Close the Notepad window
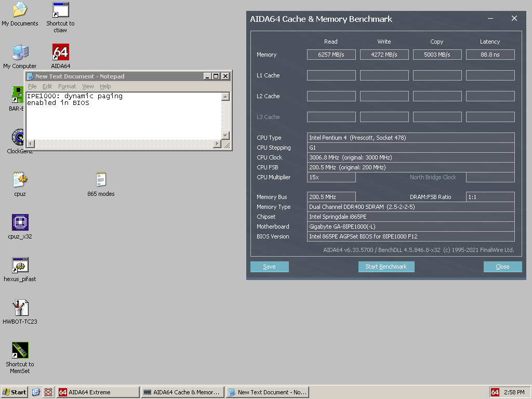 tap(225, 76)
